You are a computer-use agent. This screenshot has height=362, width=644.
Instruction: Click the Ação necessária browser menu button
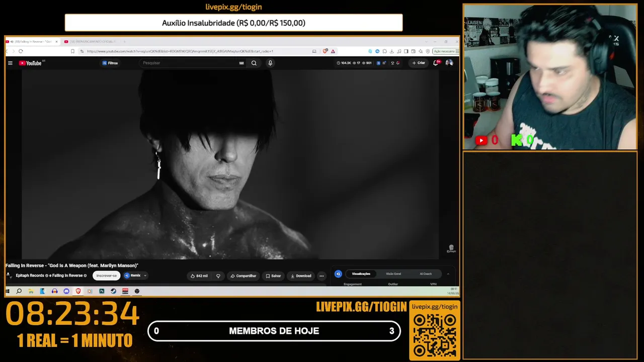tap(445, 51)
